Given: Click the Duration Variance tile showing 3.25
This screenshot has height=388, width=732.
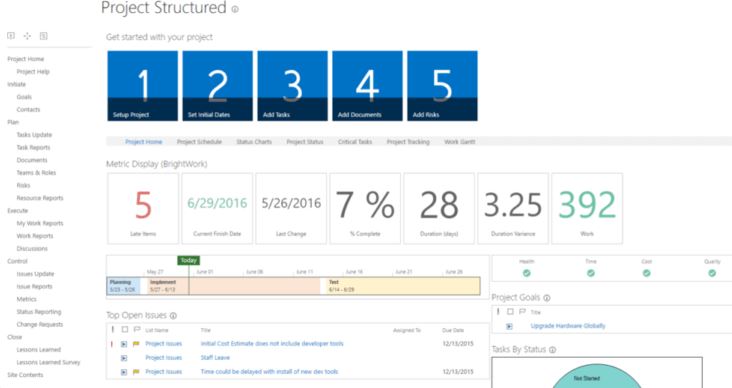Looking at the screenshot, I should point(513,208).
